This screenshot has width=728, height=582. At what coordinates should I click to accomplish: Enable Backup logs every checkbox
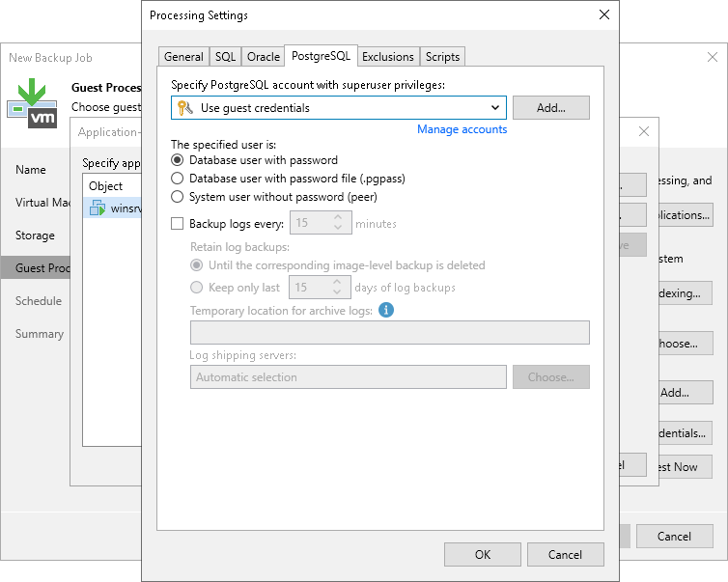click(x=177, y=224)
